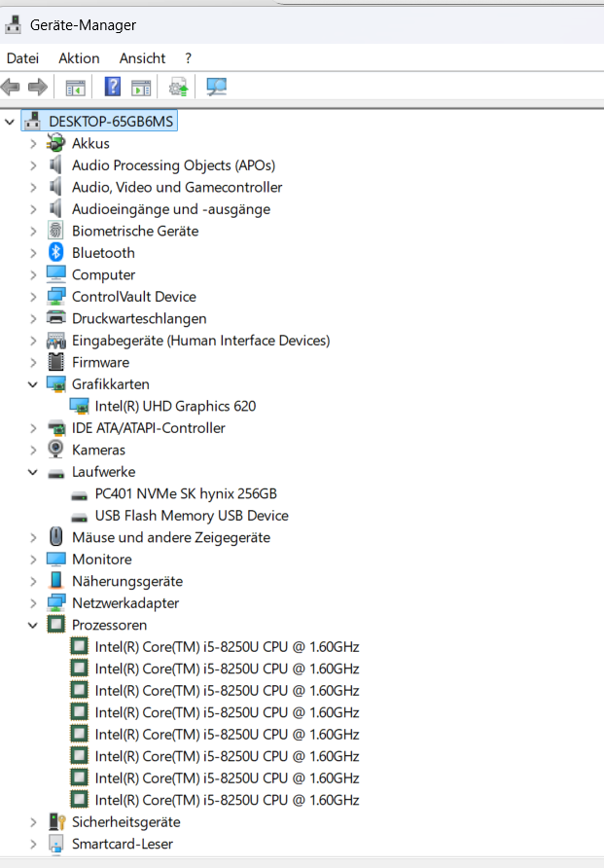Select USB Flash Memory USB Device
The image size is (604, 868).
coord(192,516)
